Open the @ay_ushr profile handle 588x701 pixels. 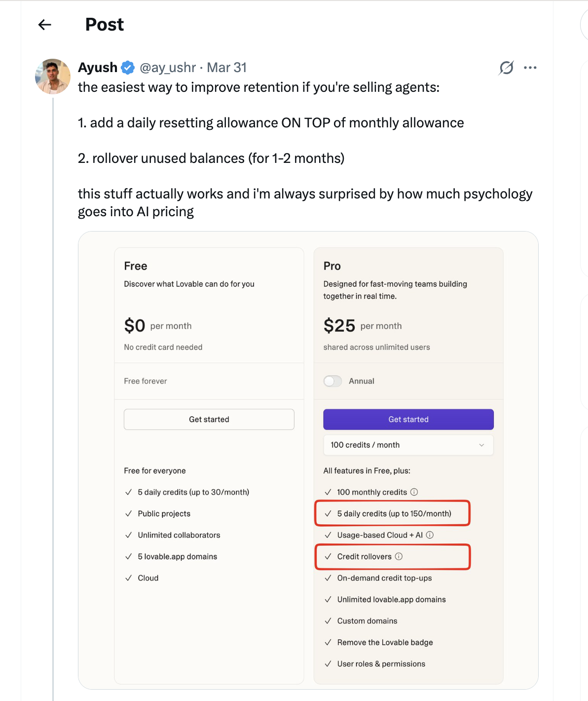point(167,68)
